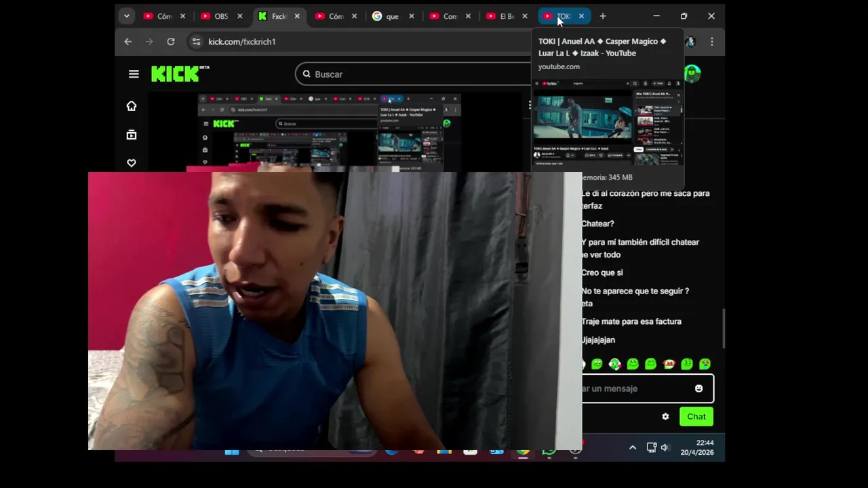Focus the Kick Buscar search field
The image size is (868, 488).
(x=414, y=74)
